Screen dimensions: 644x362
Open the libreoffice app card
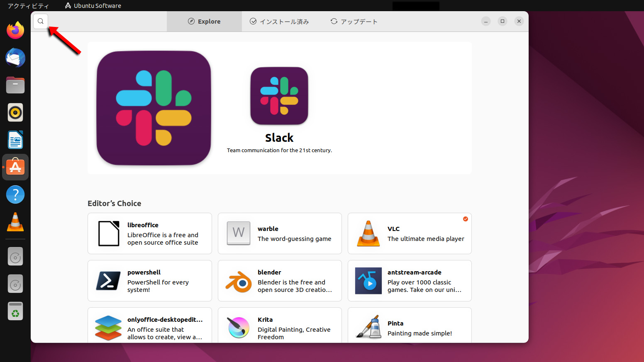point(150,233)
